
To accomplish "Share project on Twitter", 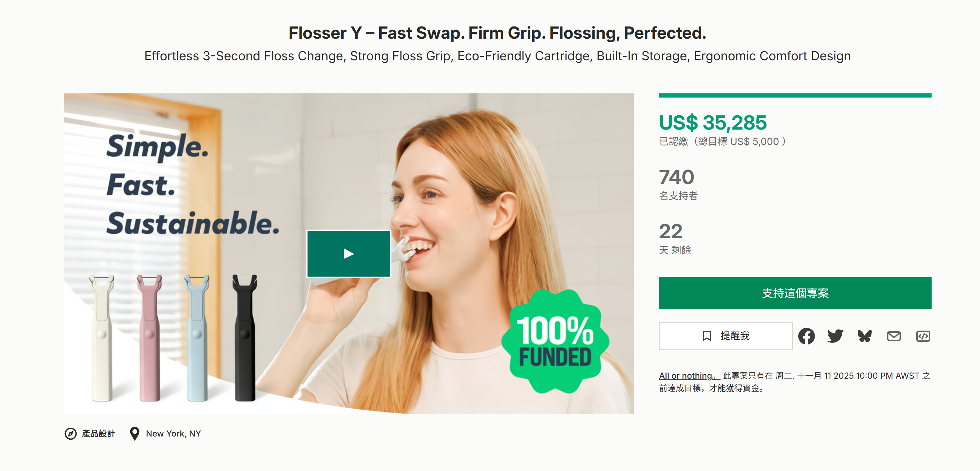I will 835,336.
